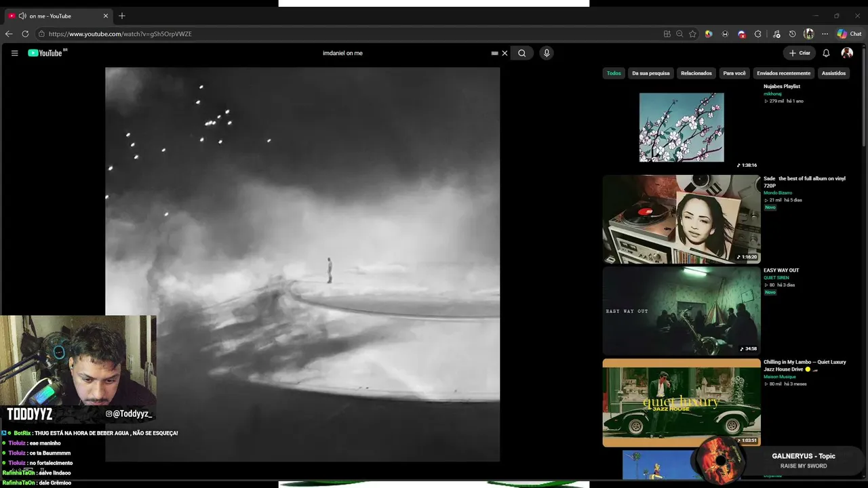Image resolution: width=868 pixels, height=488 pixels.
Task: Open the YouTube hamburger guide menu
Action: click(14, 53)
